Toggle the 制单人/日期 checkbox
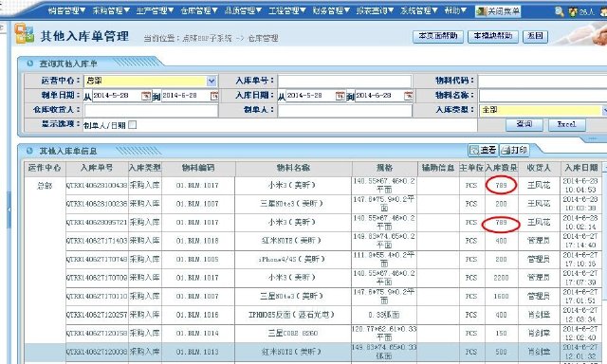Image resolution: width=607 pixels, height=364 pixels. click(x=133, y=124)
